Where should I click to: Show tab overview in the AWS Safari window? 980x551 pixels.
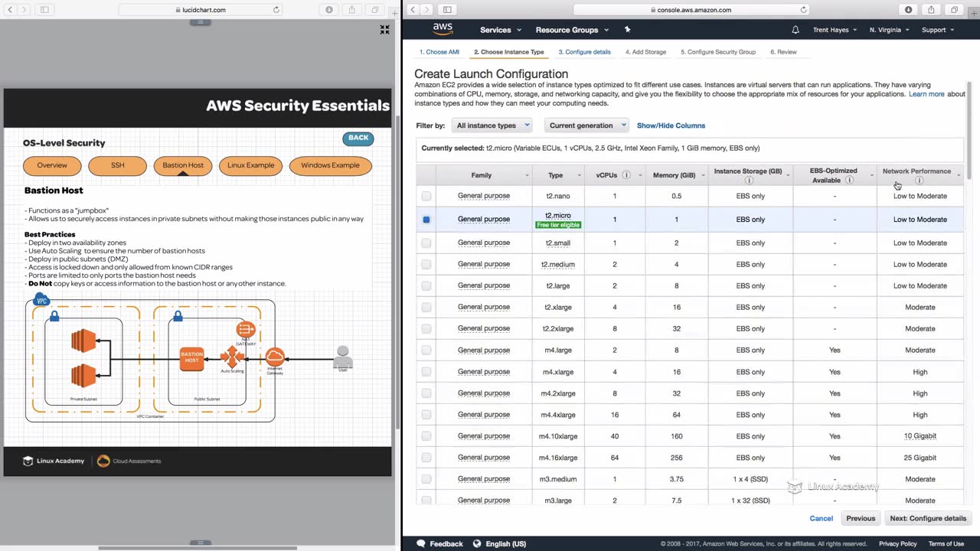[x=954, y=10]
